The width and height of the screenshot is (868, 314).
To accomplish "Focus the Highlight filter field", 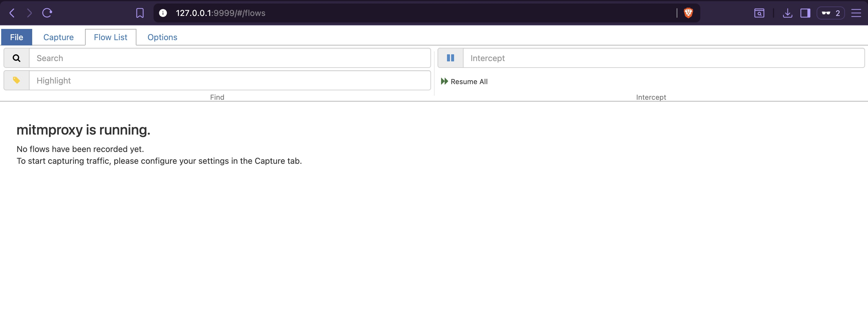I will tap(230, 80).
